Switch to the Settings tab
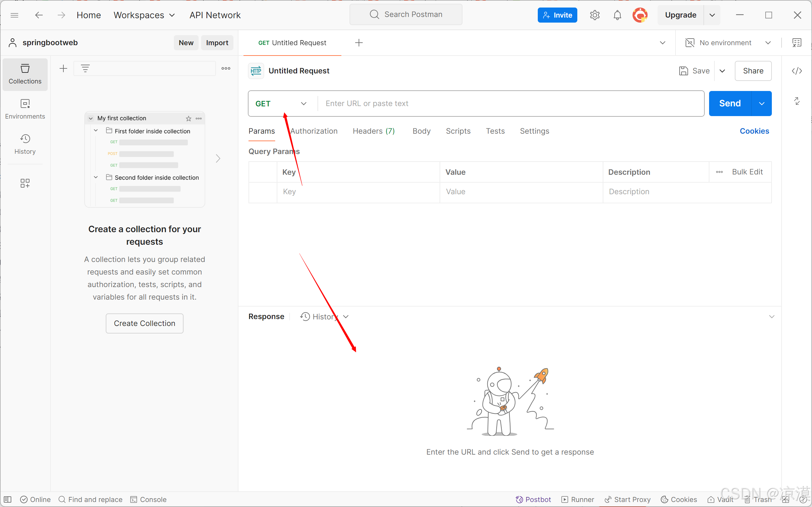 tap(534, 131)
